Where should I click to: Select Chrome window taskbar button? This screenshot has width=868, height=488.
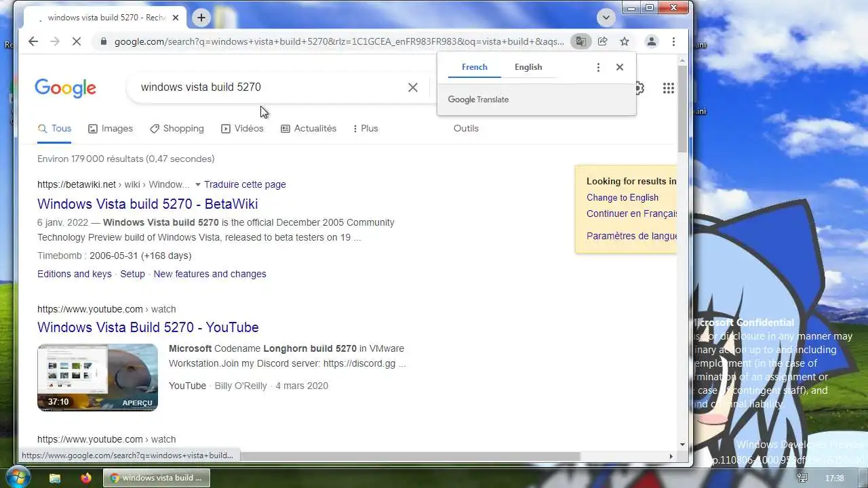157,478
